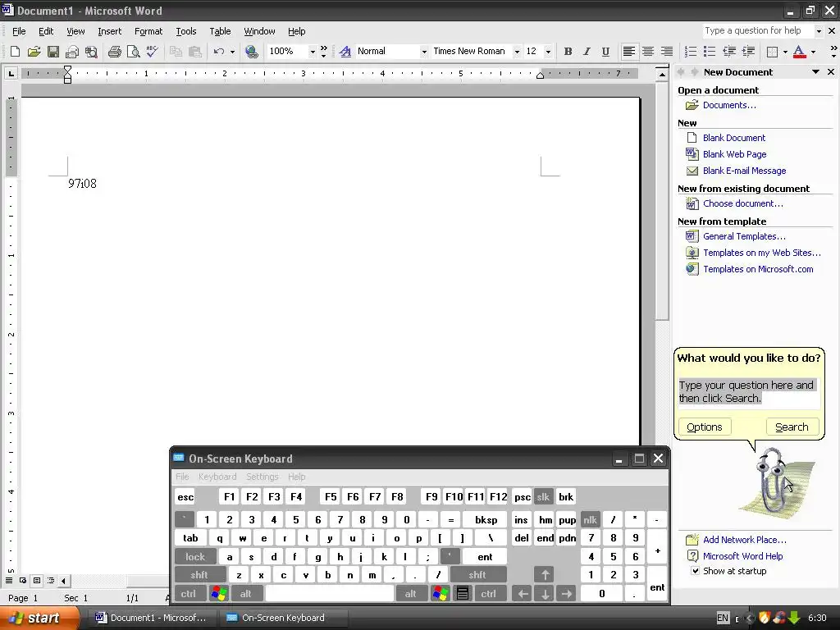Click the right indent marker on ruler
Image resolution: width=840 pixels, height=630 pixels.
[x=540, y=75]
